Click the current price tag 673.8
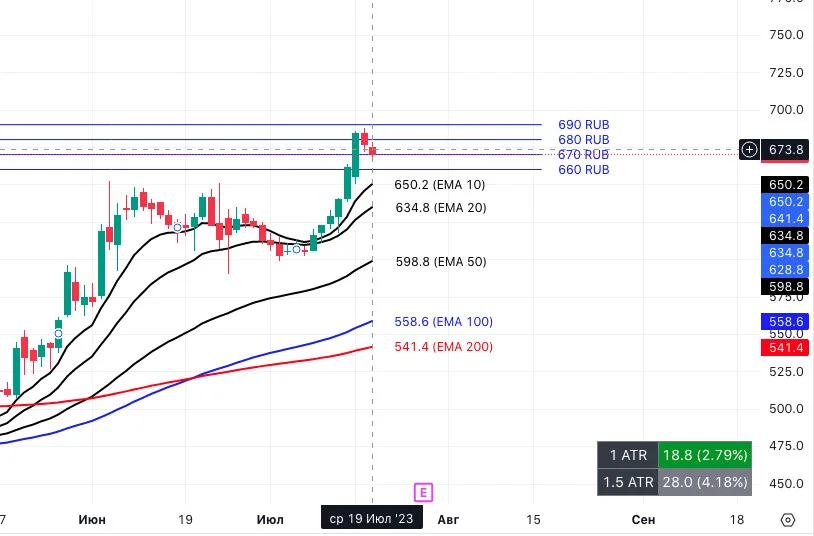 coord(785,150)
